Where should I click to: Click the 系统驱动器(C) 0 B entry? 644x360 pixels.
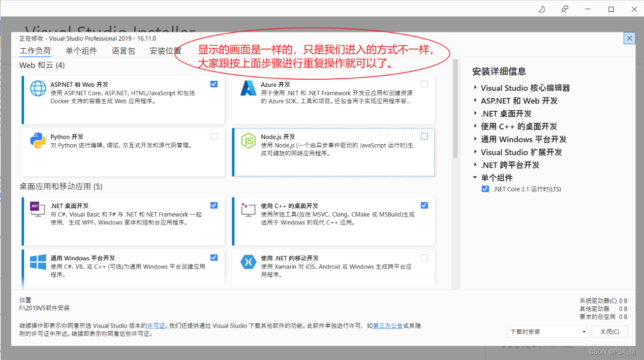(x=603, y=301)
